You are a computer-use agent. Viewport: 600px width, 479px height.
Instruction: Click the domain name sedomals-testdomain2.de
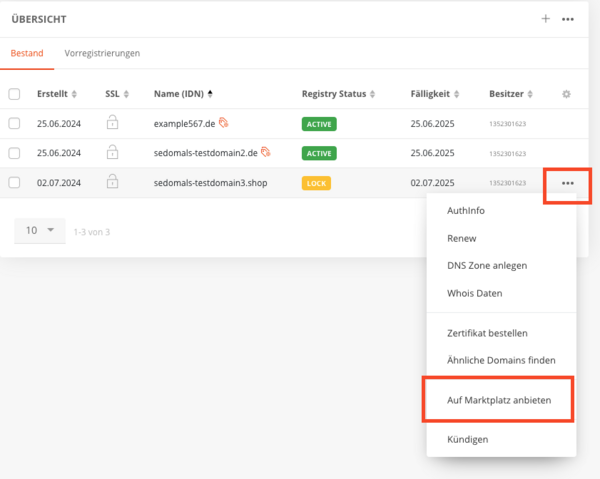pyautogui.click(x=205, y=153)
